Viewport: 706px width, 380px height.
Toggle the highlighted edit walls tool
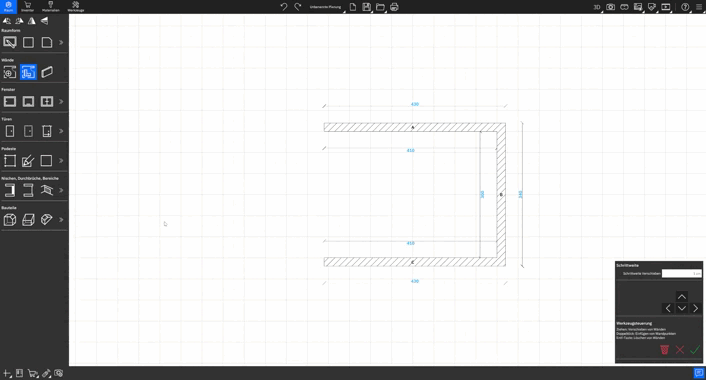pyautogui.click(x=28, y=72)
